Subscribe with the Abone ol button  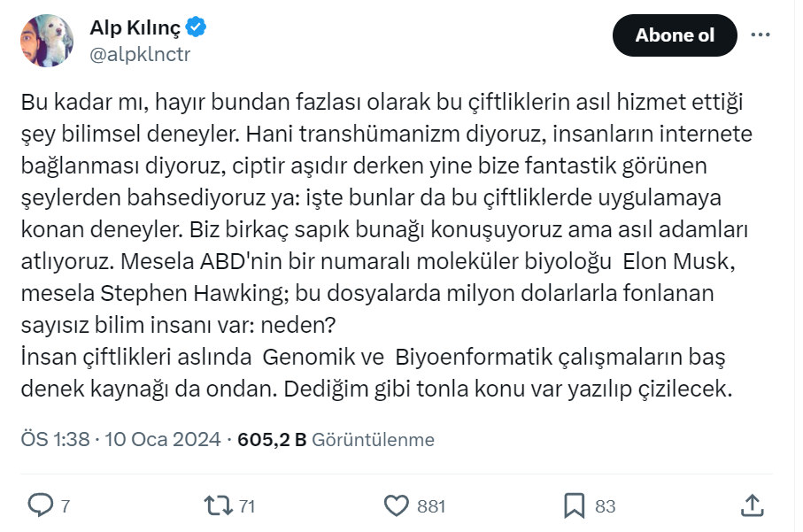coord(675,35)
